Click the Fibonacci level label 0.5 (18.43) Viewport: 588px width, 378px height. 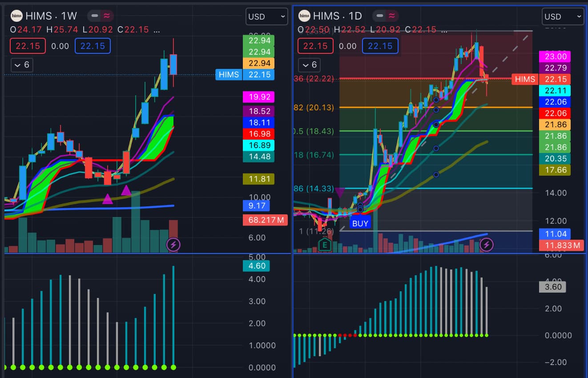(x=314, y=131)
